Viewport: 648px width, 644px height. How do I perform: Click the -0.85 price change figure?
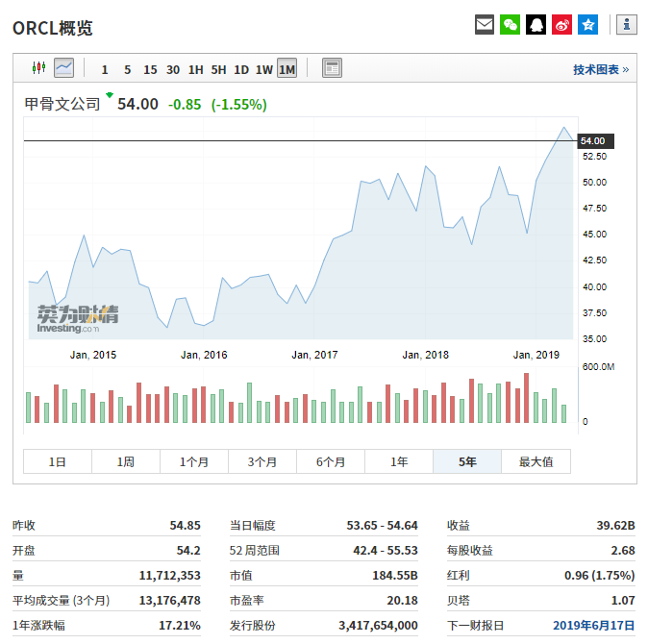point(185,105)
